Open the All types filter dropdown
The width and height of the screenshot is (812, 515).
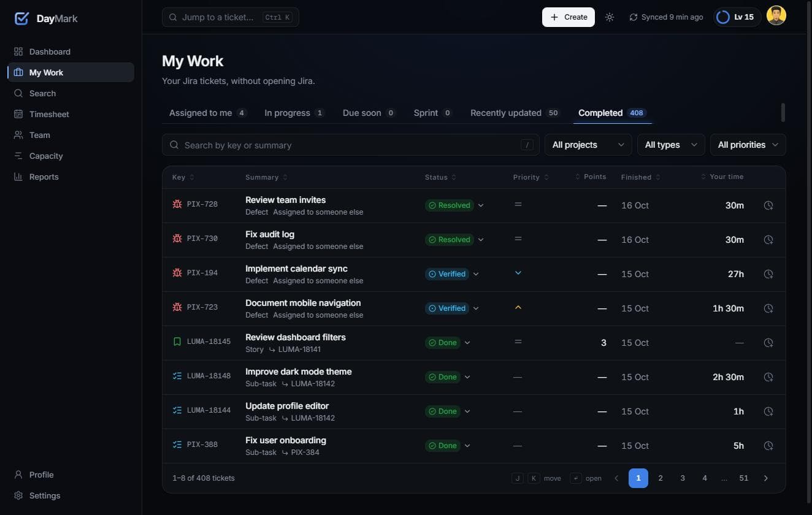(x=671, y=145)
